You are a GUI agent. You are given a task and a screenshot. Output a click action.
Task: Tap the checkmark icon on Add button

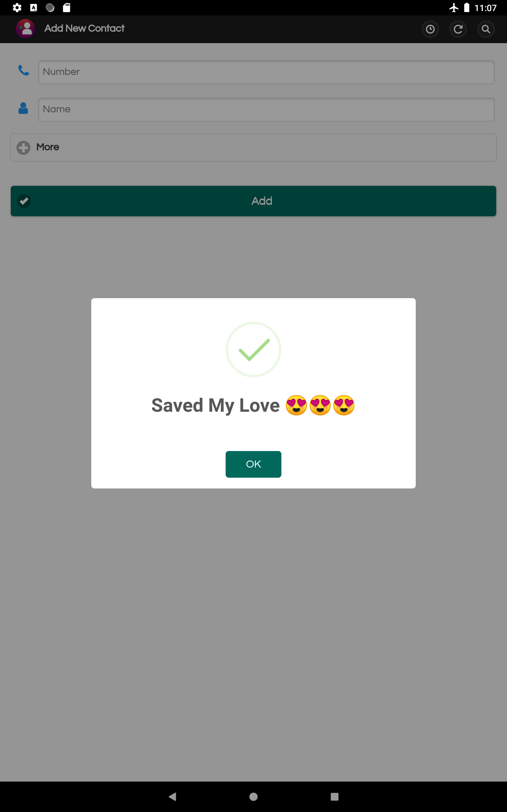pyautogui.click(x=24, y=201)
